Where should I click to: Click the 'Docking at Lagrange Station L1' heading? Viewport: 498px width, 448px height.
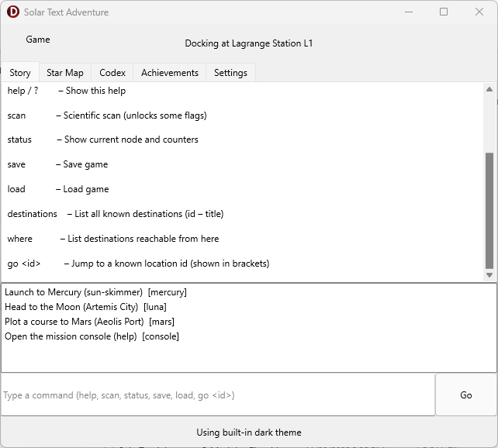coord(248,43)
